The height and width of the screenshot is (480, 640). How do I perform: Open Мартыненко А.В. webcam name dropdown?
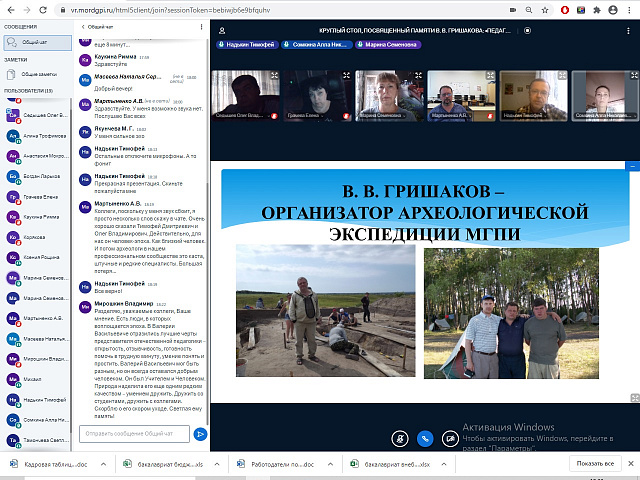coord(451,116)
